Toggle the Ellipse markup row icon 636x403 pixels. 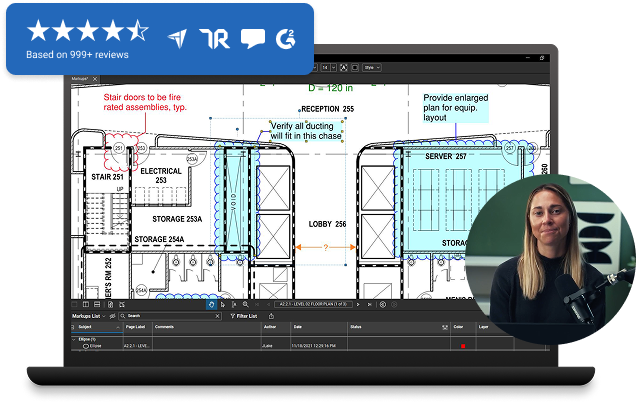pyautogui.click(x=86, y=346)
